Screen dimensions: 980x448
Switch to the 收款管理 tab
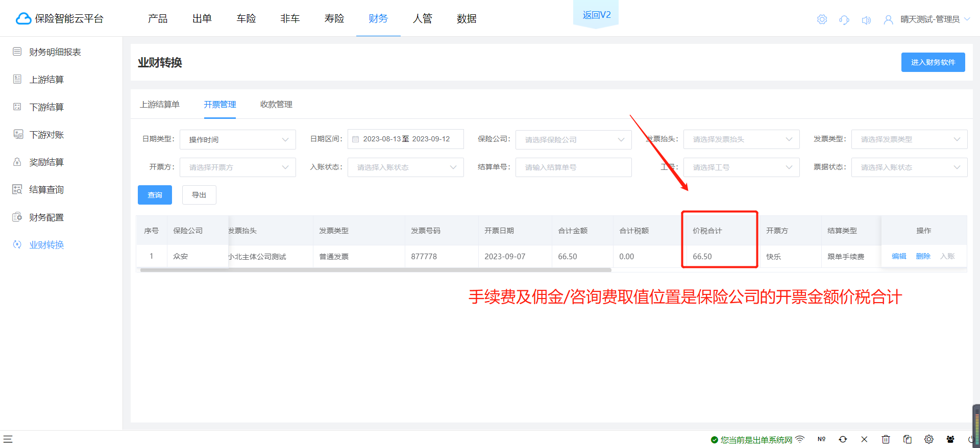[x=276, y=104]
